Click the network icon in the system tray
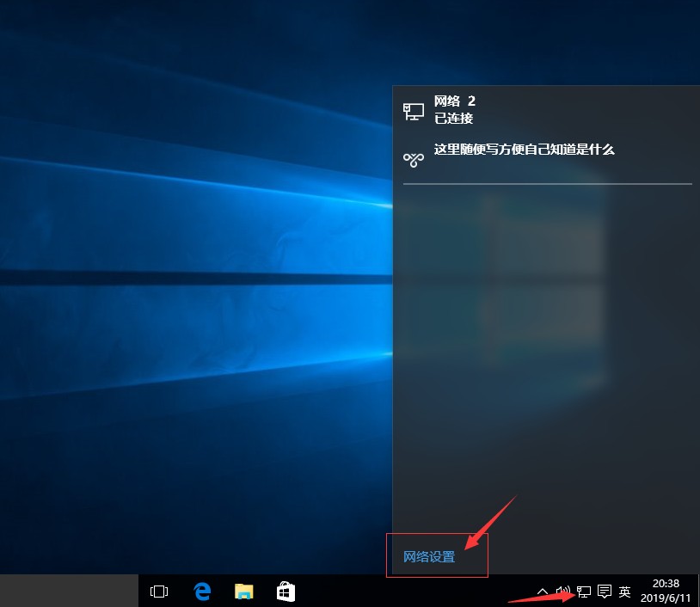Image resolution: width=700 pixels, height=607 pixels. [x=584, y=592]
